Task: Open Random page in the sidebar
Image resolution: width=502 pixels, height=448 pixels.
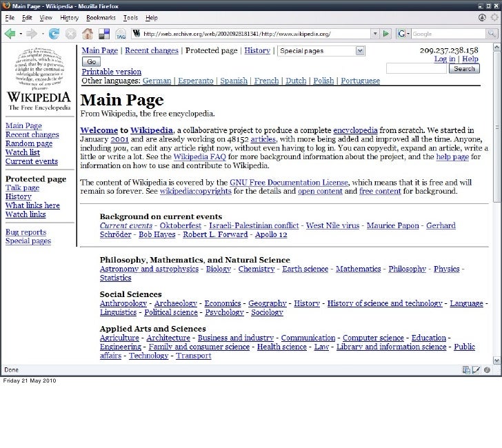Action: click(x=29, y=143)
